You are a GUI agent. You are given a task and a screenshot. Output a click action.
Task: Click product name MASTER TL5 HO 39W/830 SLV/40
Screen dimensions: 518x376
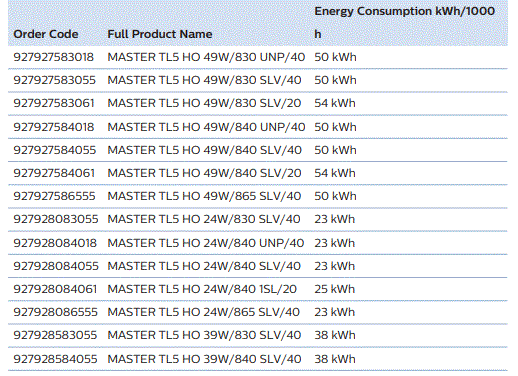tap(204, 335)
